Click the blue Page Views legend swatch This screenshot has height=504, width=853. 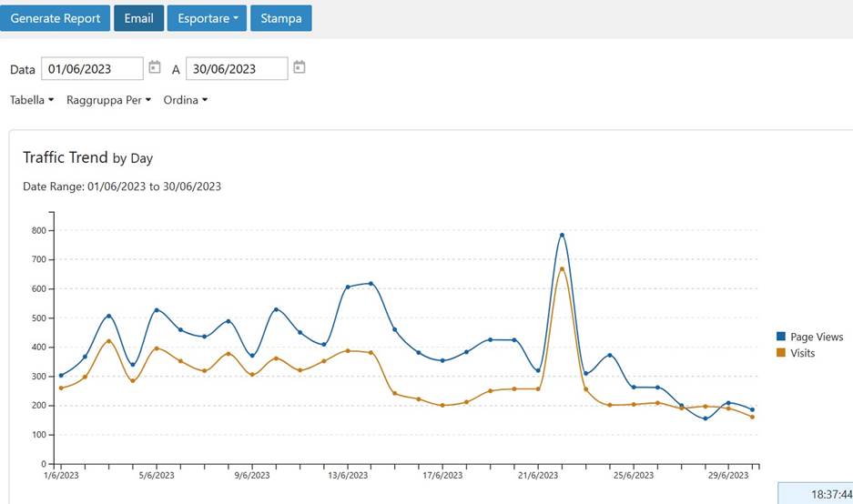pos(781,337)
